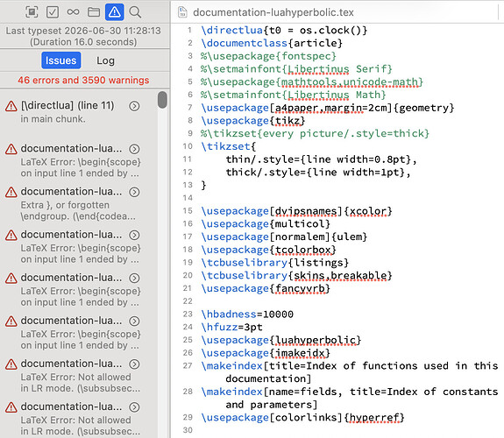
Task: Expand first LaTeX Error \begin{scope} issue arrow
Action: (x=134, y=149)
